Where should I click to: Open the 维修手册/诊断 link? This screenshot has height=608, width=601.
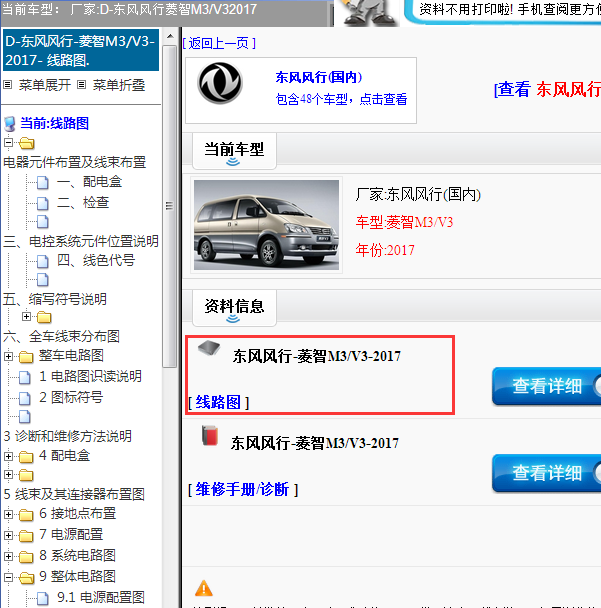(242, 489)
